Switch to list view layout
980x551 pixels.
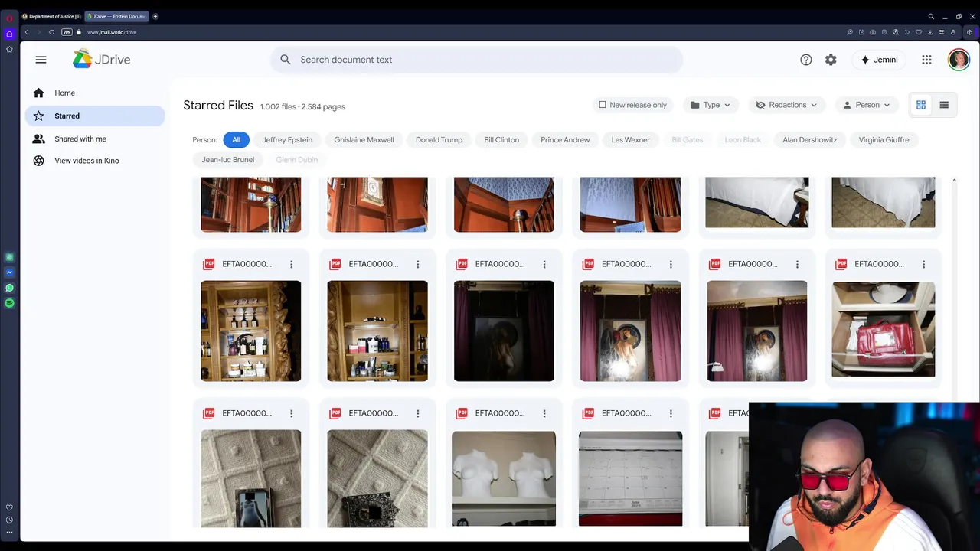[944, 105]
